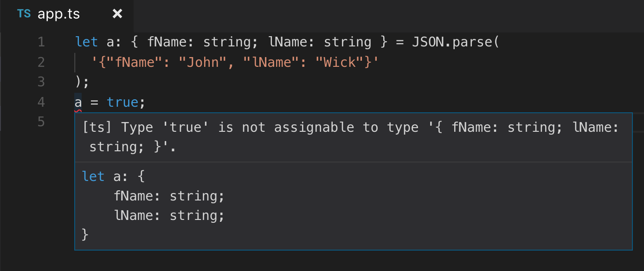Select line number 5 in the gutter

(x=41, y=122)
